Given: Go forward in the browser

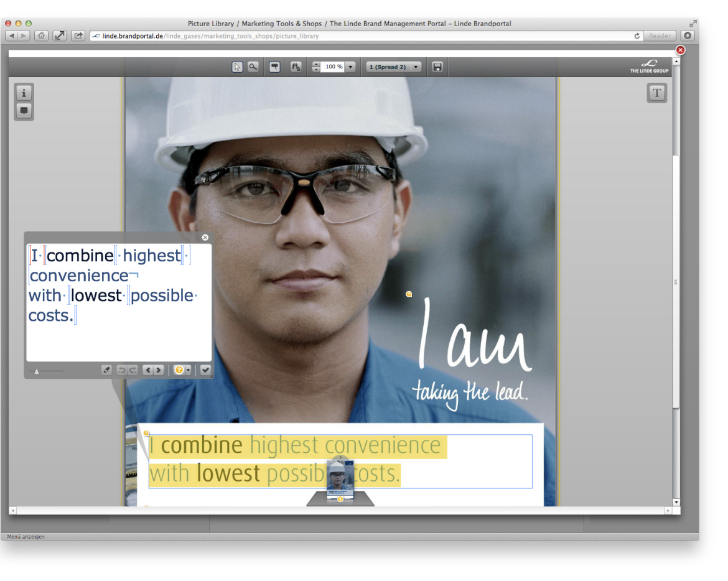Looking at the screenshot, I should click(23, 35).
